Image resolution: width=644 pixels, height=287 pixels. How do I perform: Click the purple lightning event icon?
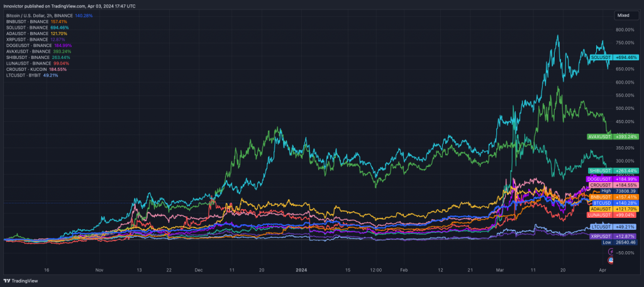pos(611,252)
